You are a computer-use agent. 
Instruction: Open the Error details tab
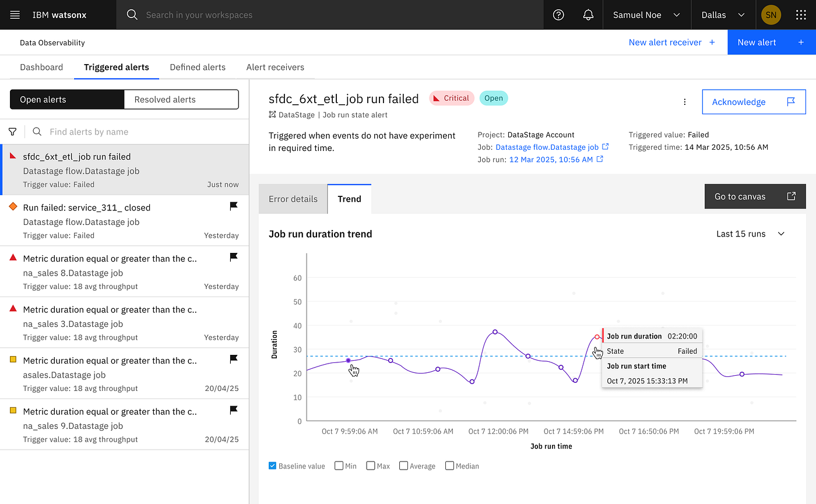pyautogui.click(x=293, y=199)
